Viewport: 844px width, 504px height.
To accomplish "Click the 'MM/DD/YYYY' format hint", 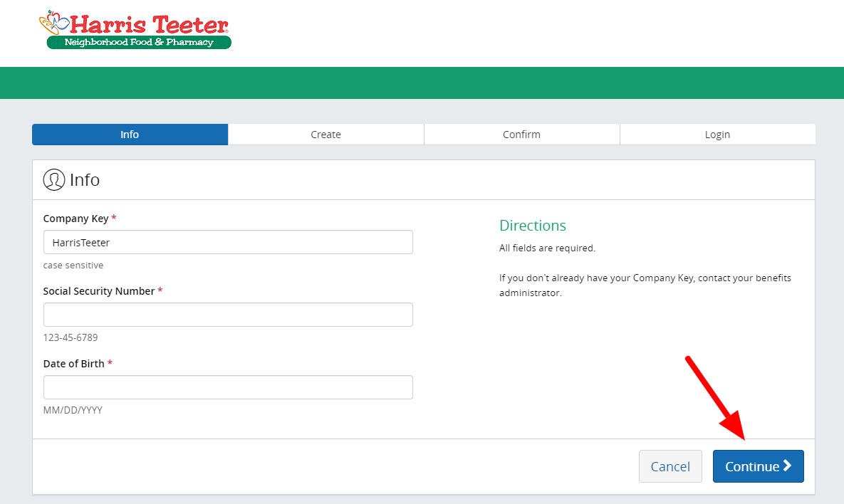I will tap(73, 410).
